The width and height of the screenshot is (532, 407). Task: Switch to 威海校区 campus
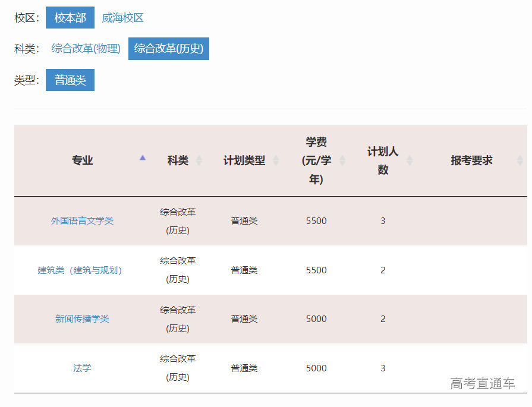pyautogui.click(x=122, y=18)
